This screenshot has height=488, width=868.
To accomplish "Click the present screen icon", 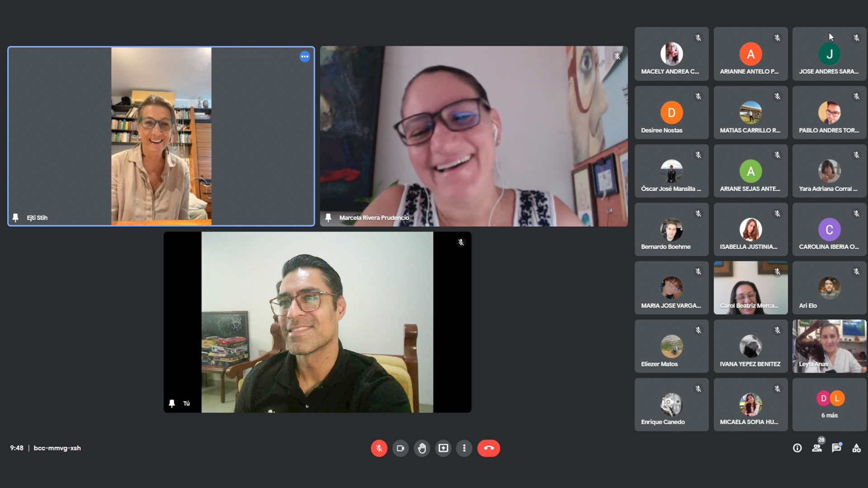I will pos(443,448).
